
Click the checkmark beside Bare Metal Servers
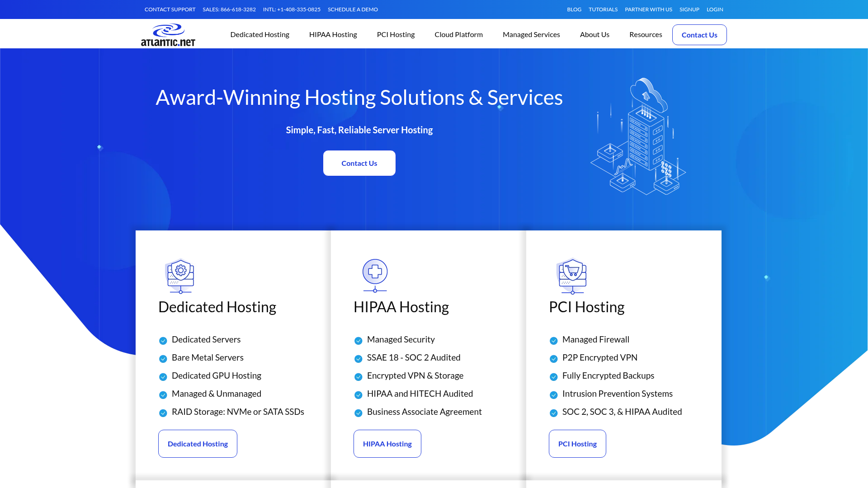pos(163,359)
